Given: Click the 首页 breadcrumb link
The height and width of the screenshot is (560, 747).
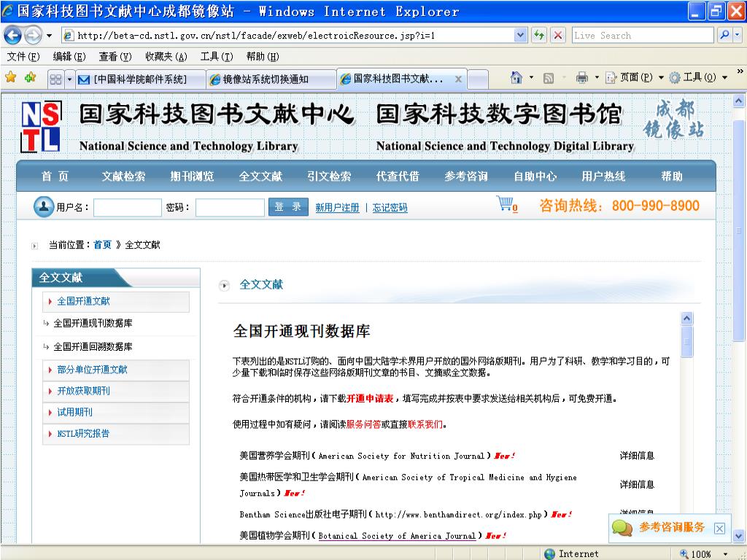Looking at the screenshot, I should (x=102, y=245).
